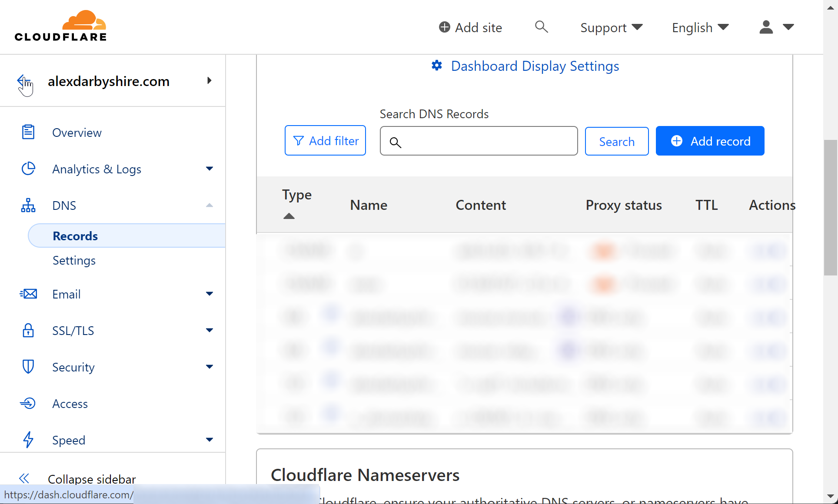Click the Content column header
The image size is (838, 504).
pos(481,205)
